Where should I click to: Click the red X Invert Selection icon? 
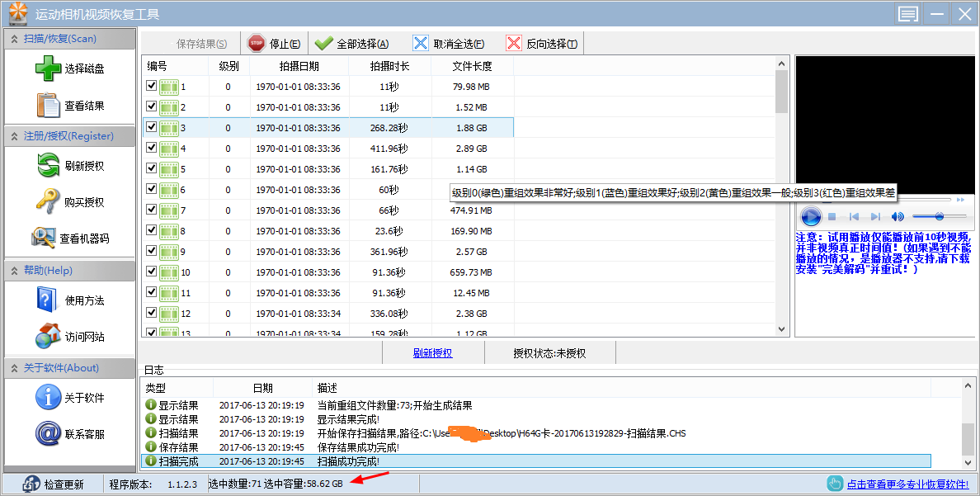[x=514, y=43]
